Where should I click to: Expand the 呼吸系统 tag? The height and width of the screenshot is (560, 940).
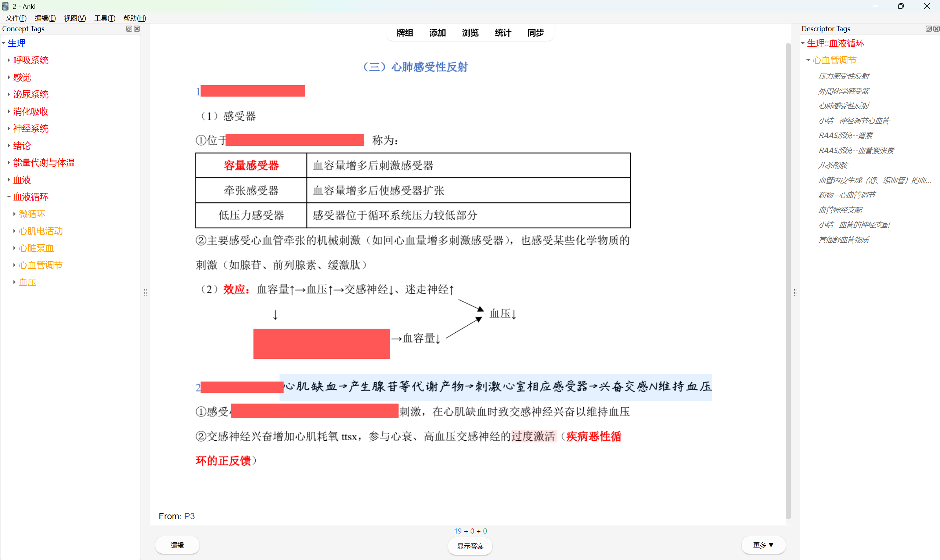coord(9,60)
